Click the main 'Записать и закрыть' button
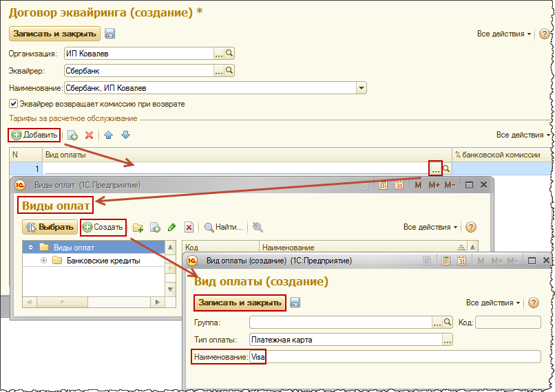 (54, 34)
